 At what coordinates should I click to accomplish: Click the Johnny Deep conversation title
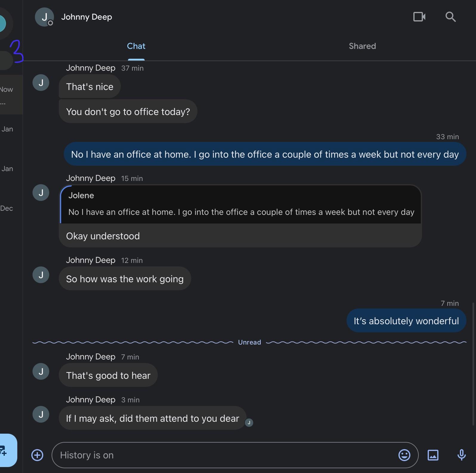coord(86,17)
